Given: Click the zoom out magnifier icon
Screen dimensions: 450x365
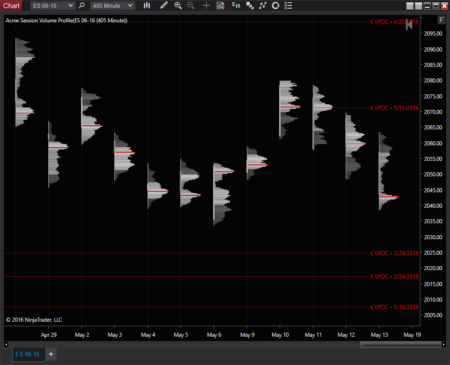Looking at the screenshot, I should click(191, 5).
